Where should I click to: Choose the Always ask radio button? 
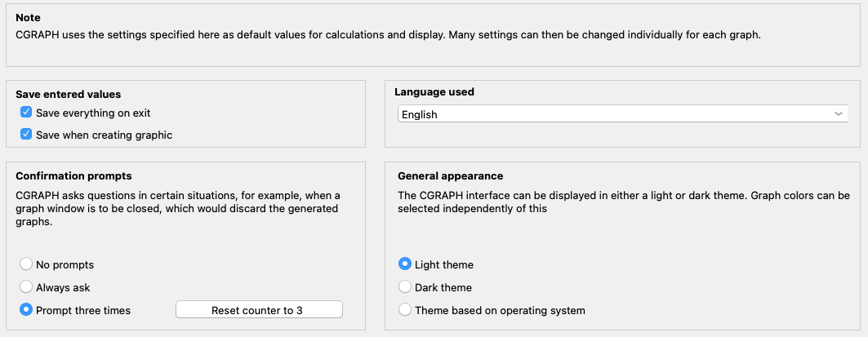(x=26, y=287)
